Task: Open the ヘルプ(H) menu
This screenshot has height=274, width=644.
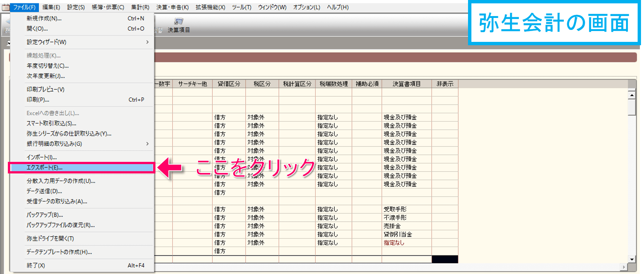Action: [338, 7]
